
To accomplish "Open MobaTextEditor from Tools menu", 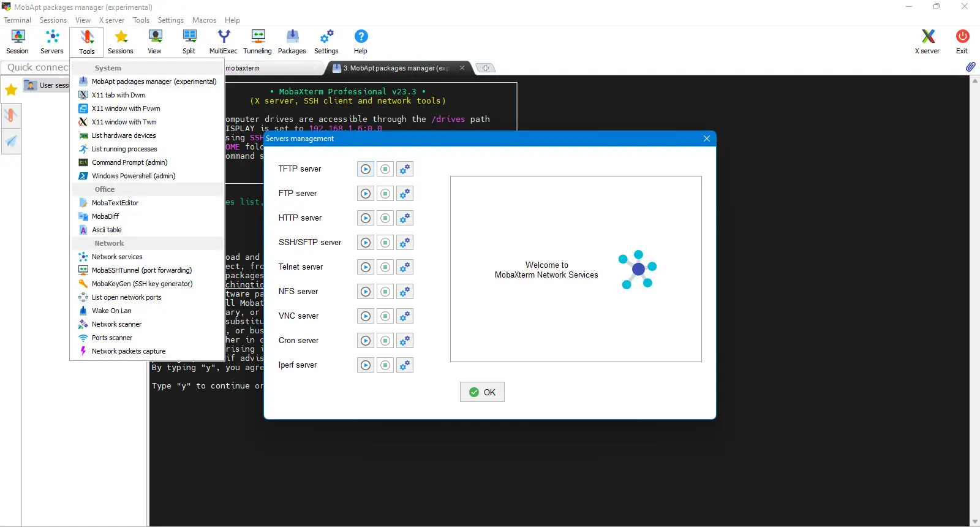I will tap(148, 203).
